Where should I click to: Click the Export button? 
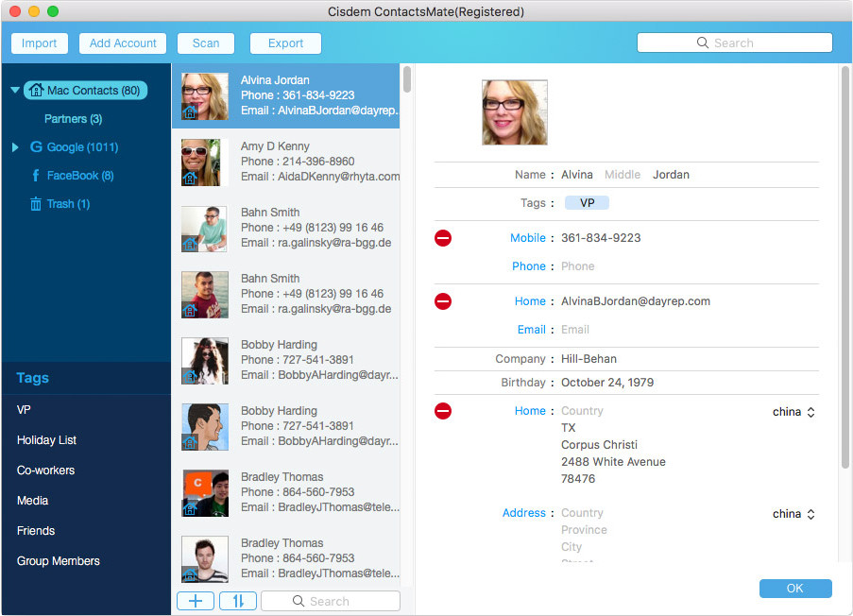click(285, 43)
